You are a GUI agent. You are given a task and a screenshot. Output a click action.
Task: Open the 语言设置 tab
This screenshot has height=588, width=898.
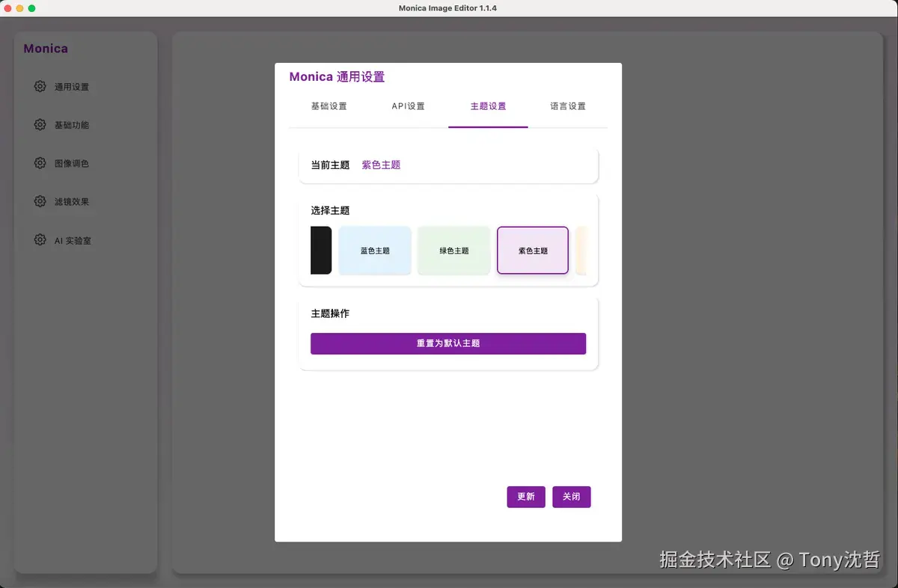coord(567,105)
